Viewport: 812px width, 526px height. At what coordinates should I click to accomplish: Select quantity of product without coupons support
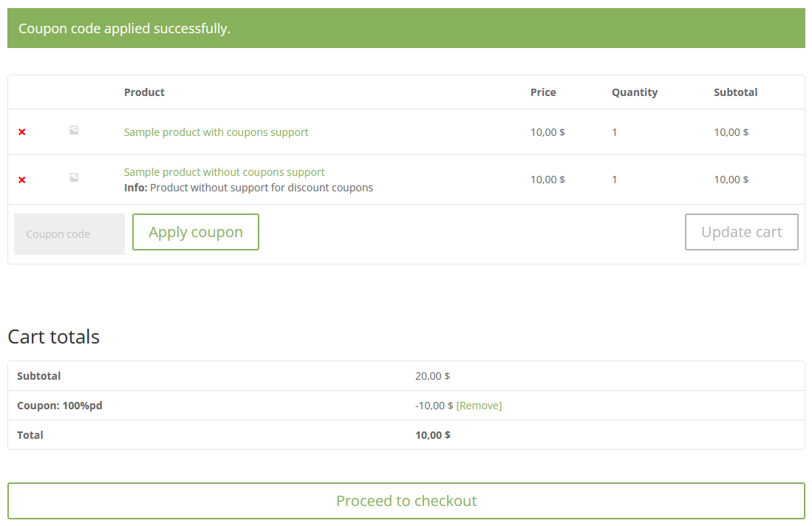click(614, 180)
